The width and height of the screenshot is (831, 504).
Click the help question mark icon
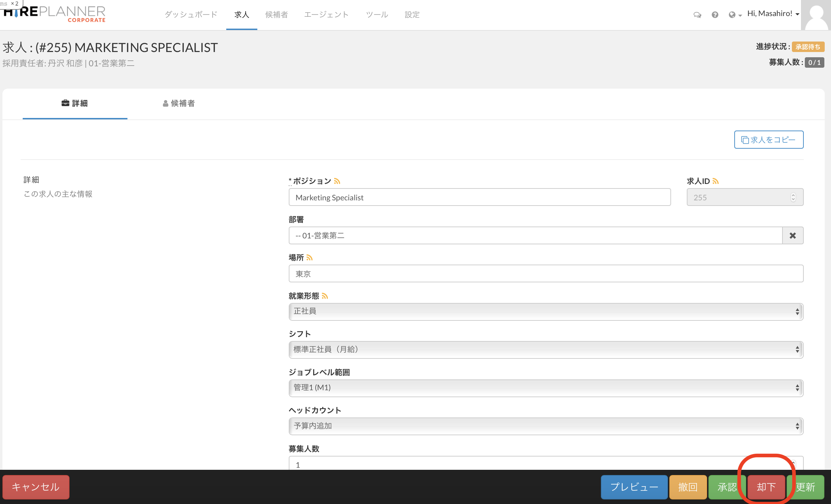(715, 15)
